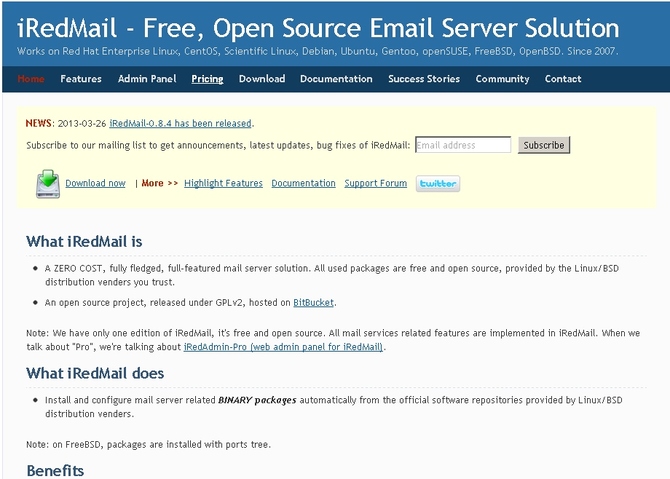670x479 pixels.
Task: Click the 'What iRedMail is' heading
Action: click(84, 241)
